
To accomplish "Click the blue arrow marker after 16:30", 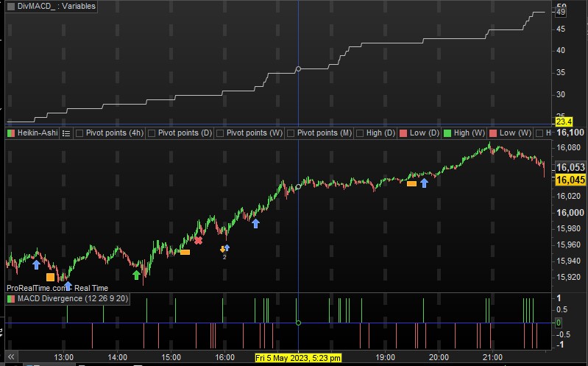I will (255, 223).
